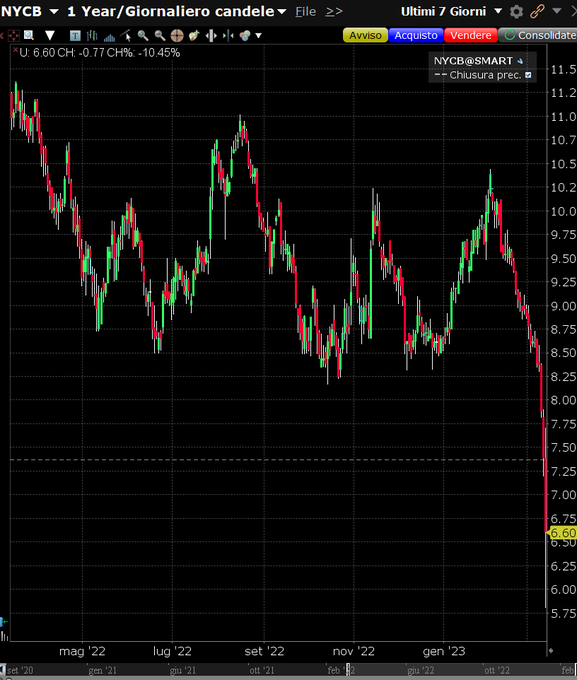This screenshot has width=577, height=680.
Task: Click the small blue icon at chart left edge
Action: [3, 622]
